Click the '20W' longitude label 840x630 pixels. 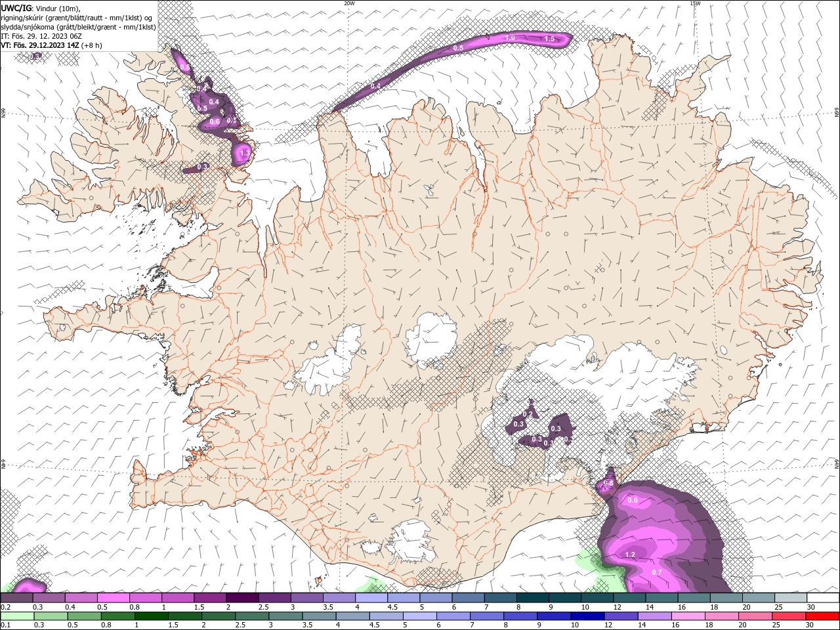point(349,3)
